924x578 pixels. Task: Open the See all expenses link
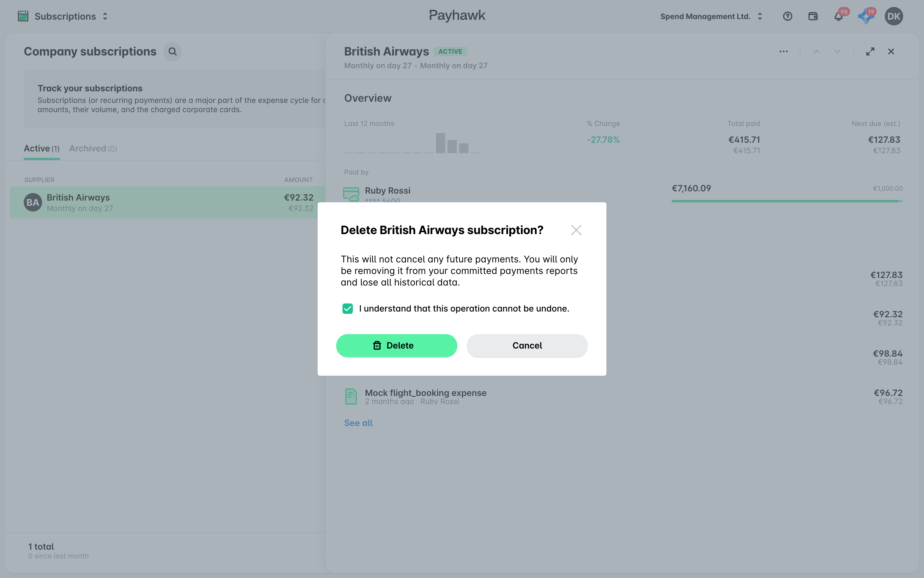tap(358, 423)
